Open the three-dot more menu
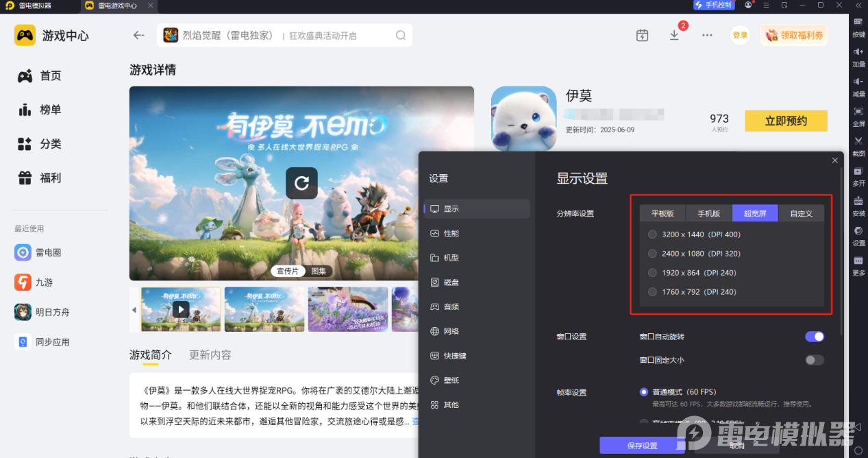868x458 pixels. (706, 34)
